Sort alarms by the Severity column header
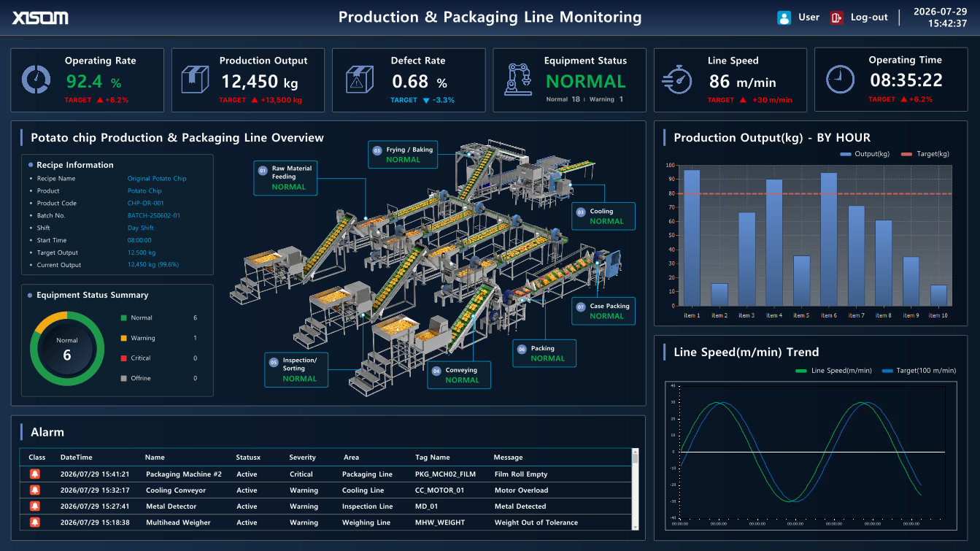This screenshot has width=980, height=551. pyautogui.click(x=303, y=458)
